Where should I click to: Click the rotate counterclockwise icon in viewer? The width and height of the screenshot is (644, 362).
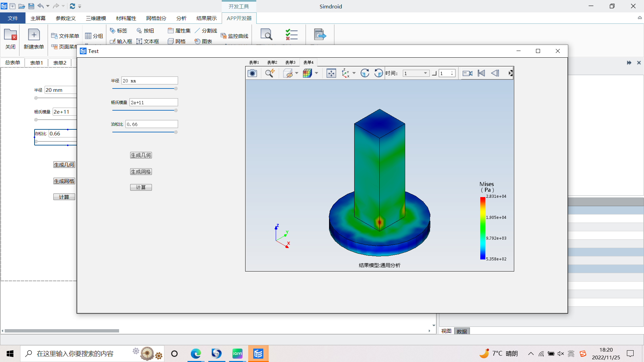tap(378, 73)
